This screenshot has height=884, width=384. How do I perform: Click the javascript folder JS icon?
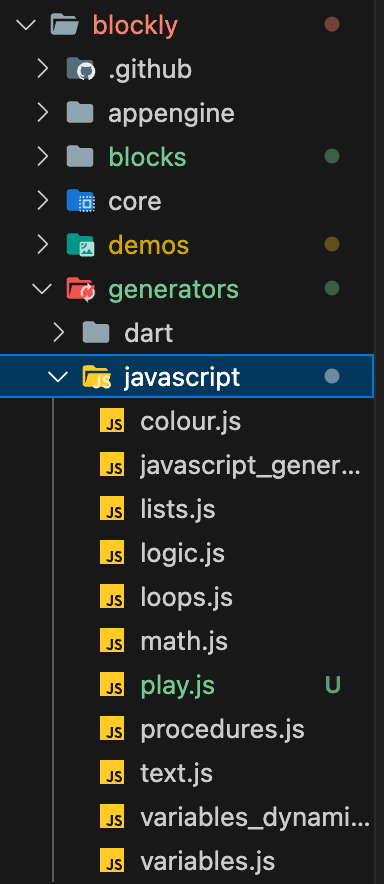pos(96,377)
